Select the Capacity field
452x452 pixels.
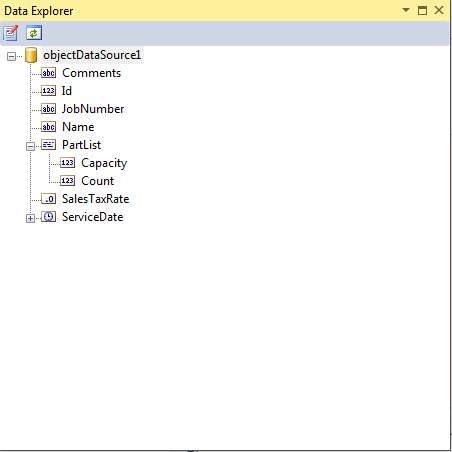coord(104,163)
